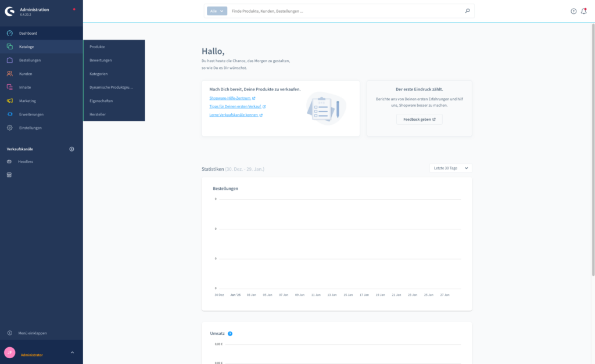Click the Shopware logo icon

9,12
